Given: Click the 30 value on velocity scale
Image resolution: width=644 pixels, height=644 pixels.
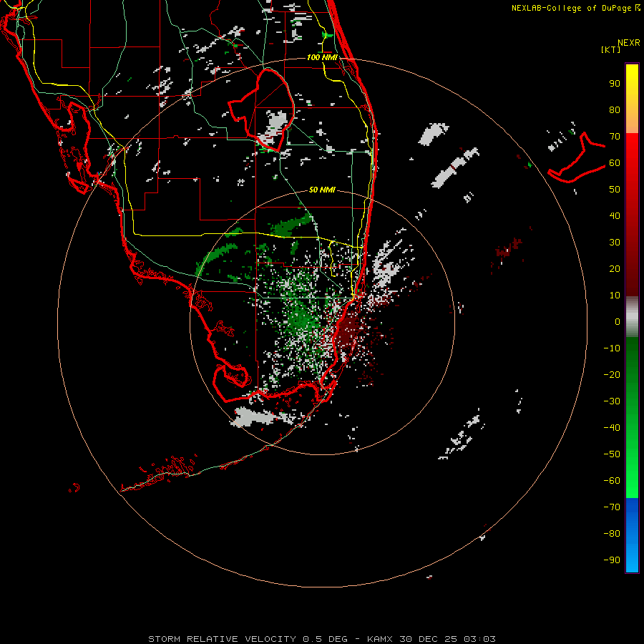Looking at the screenshot, I should [x=615, y=243].
